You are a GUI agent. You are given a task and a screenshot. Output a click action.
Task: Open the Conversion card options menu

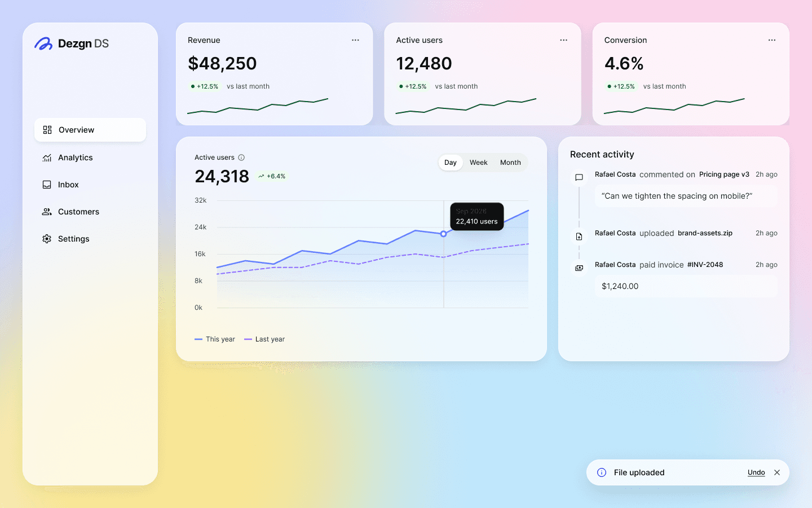(x=772, y=40)
